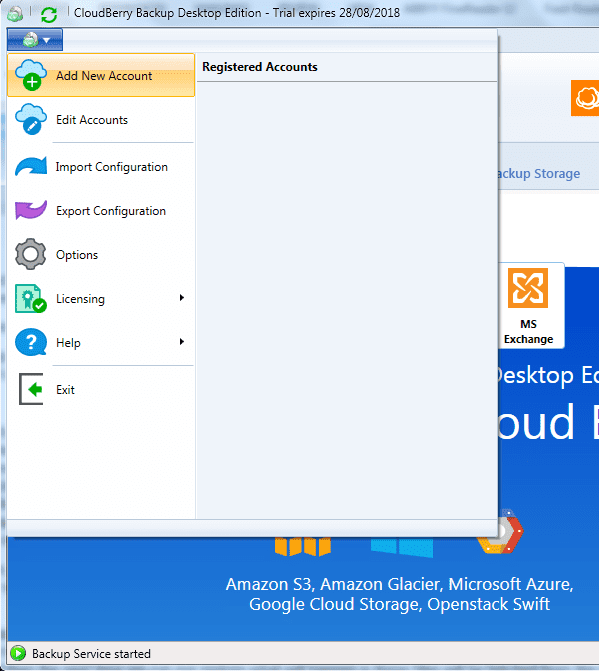The image size is (599, 671).
Task: Click the blue question mark Help icon
Action: 31,342
